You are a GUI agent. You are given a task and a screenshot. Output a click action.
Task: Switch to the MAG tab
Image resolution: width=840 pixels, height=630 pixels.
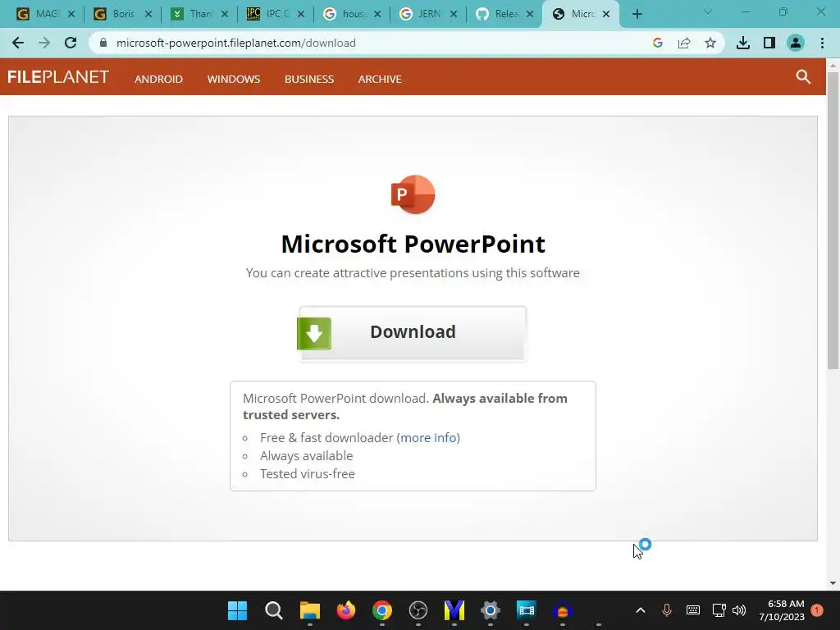45,14
